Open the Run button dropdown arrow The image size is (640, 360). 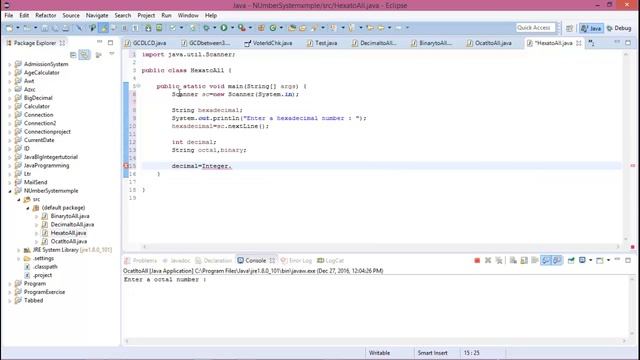click(232, 28)
